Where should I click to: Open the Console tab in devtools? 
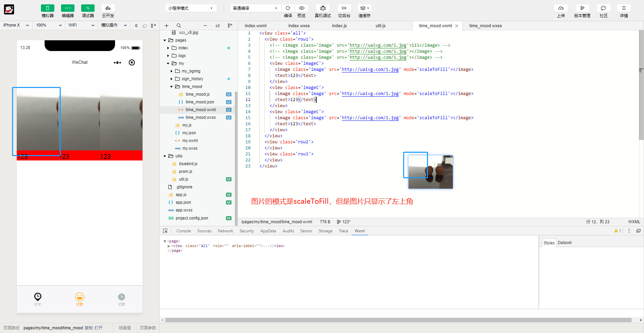183,231
